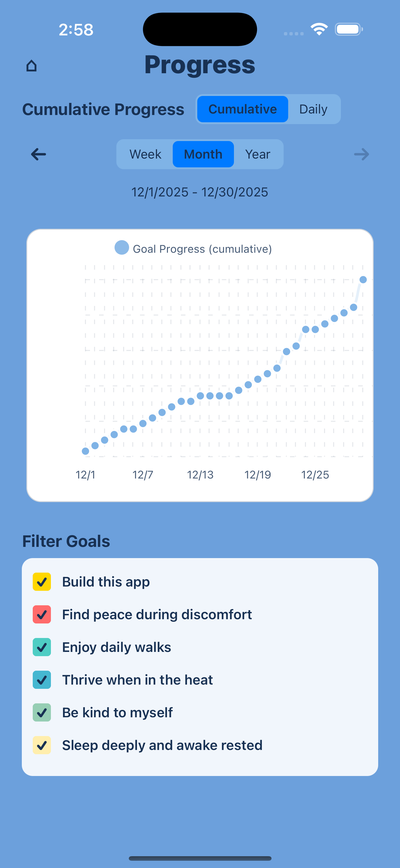400x868 pixels.
Task: Deselect the Be kind to myself checkbox
Action: pos(42,712)
